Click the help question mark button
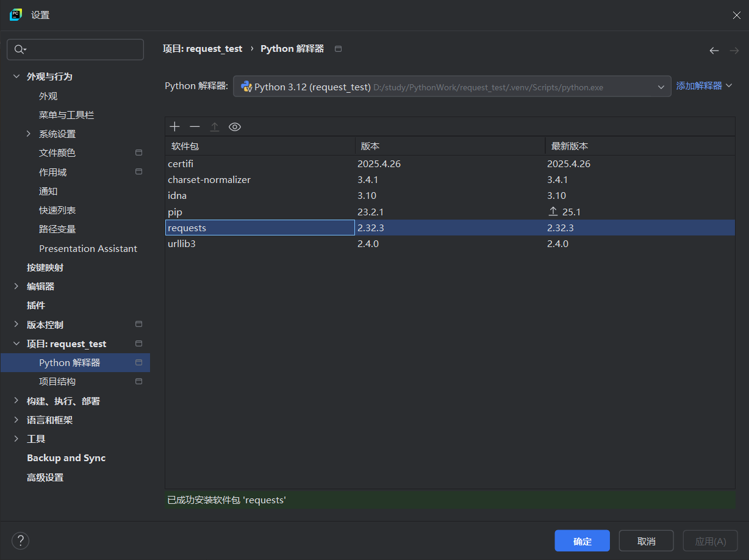 21,540
